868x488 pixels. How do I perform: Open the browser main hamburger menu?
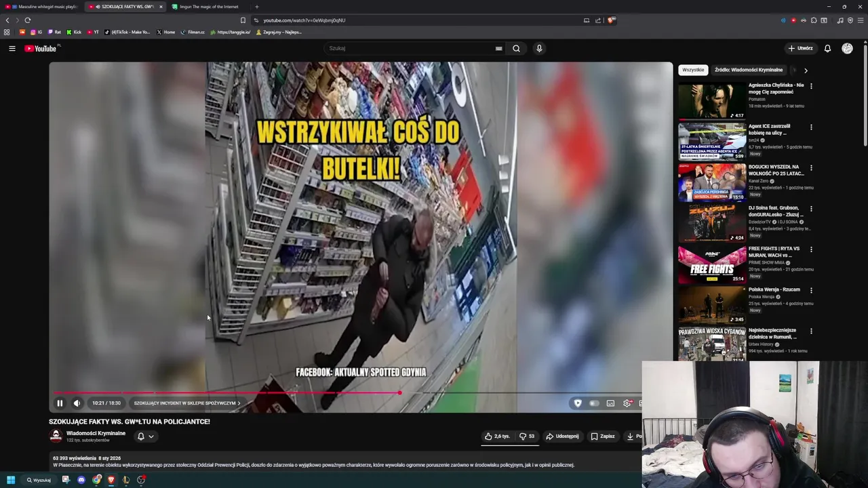(861, 20)
